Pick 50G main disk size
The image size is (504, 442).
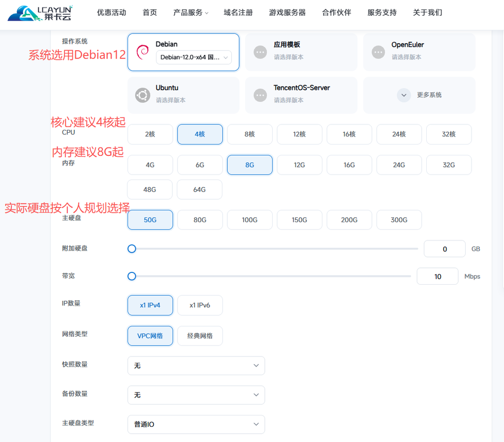pyautogui.click(x=150, y=220)
